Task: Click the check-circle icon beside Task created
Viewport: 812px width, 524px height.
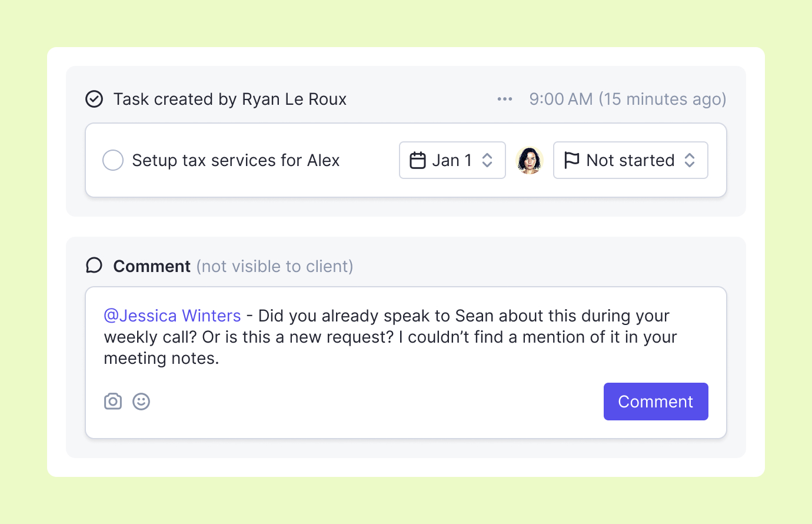Action: [x=94, y=99]
